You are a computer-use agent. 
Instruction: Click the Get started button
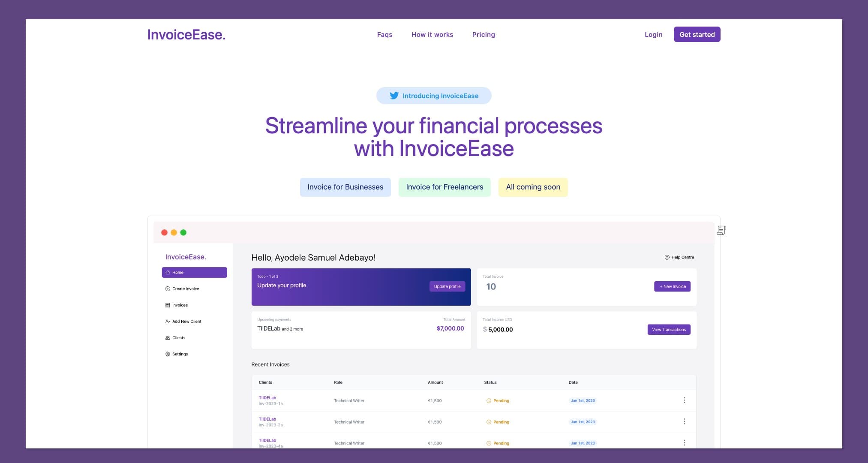point(697,34)
